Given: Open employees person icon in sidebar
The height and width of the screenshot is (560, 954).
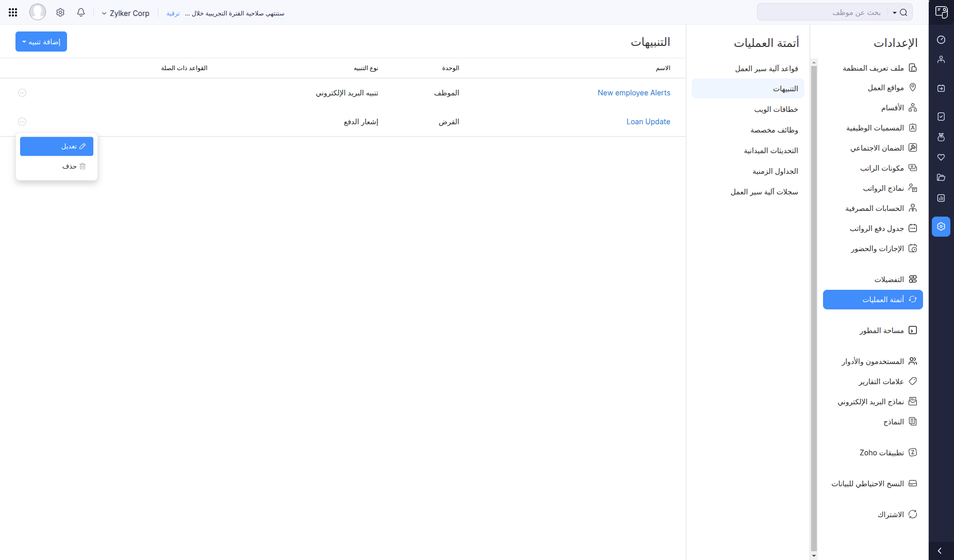Looking at the screenshot, I should coord(941,60).
